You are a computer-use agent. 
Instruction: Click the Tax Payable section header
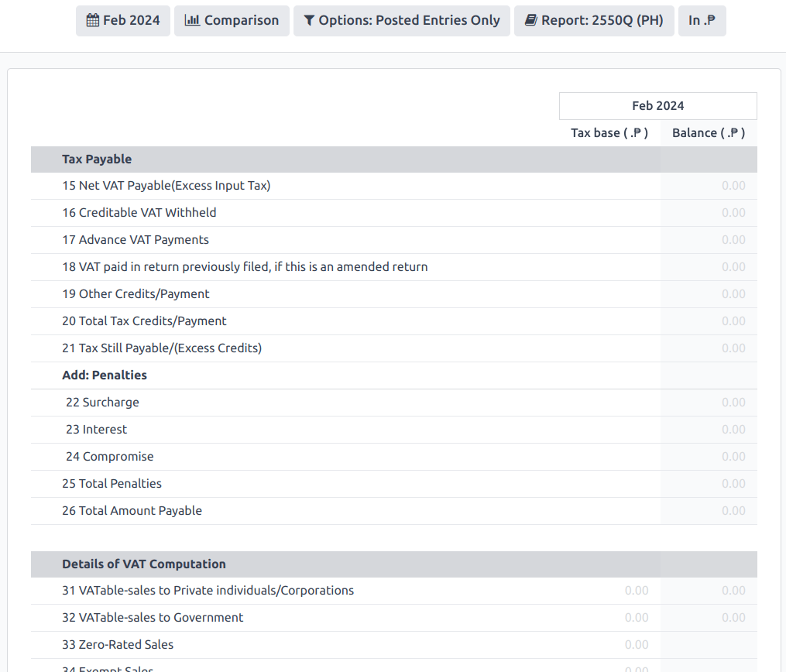[x=97, y=159]
